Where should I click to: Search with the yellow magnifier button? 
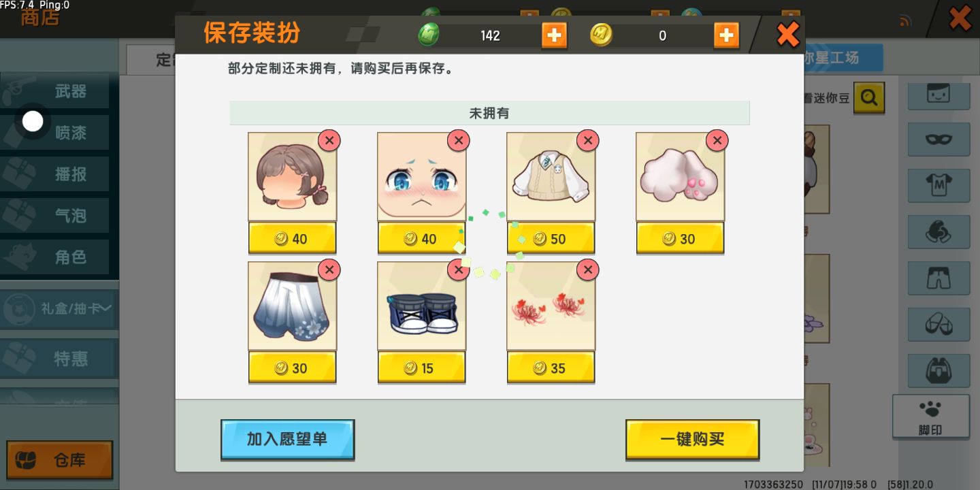[869, 98]
